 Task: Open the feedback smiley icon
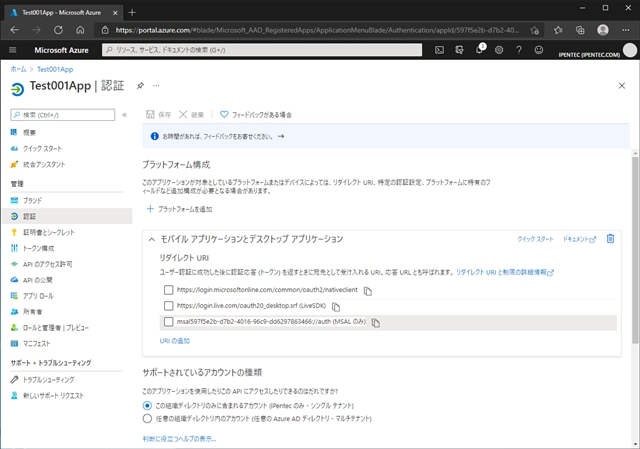click(x=539, y=50)
